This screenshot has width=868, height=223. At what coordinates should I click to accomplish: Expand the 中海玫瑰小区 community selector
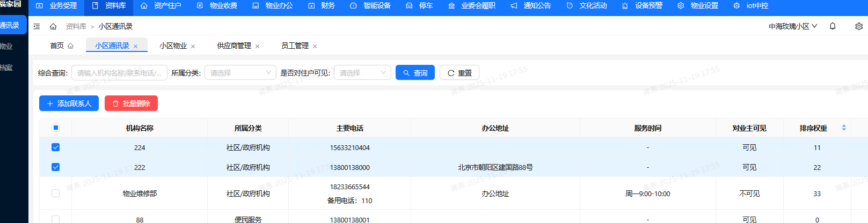792,26
